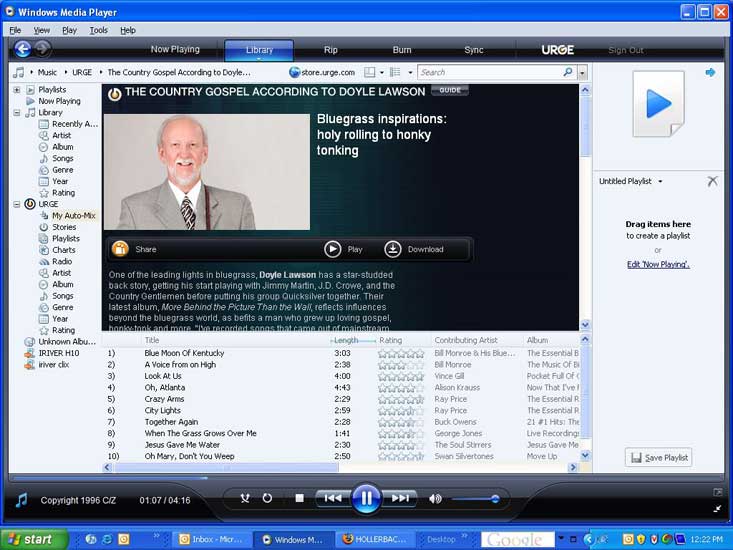Mute the volume speaker icon
Screen dimensions: 733x550
pyautogui.click(x=435, y=499)
